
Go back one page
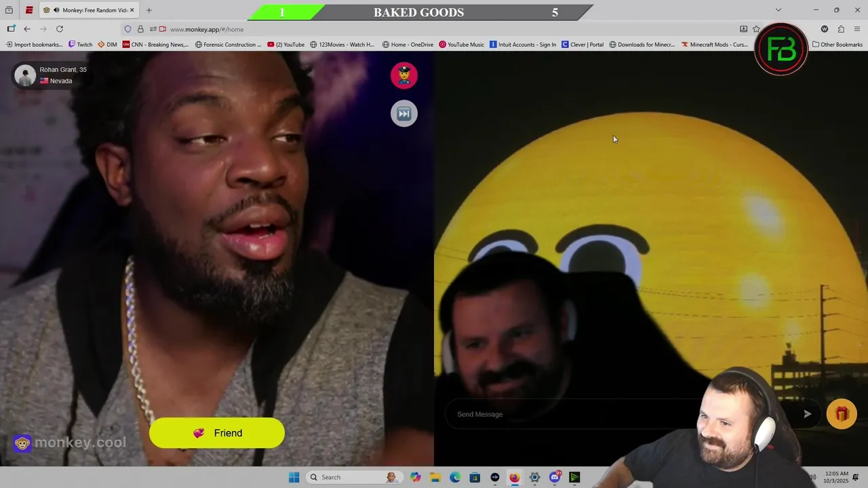coord(27,29)
